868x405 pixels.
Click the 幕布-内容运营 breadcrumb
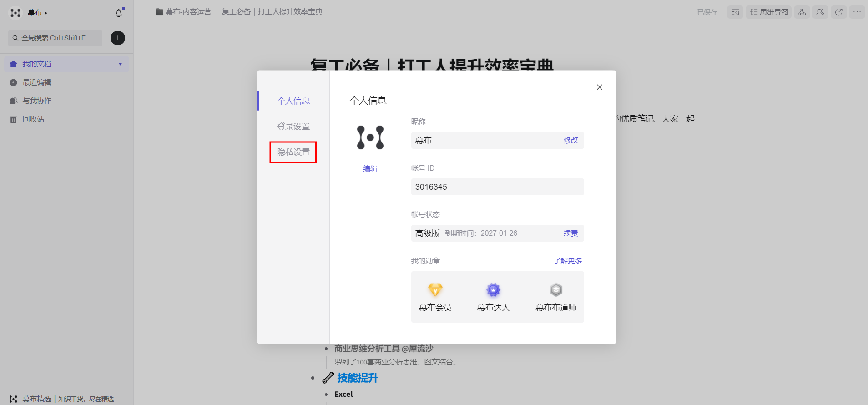(x=188, y=12)
